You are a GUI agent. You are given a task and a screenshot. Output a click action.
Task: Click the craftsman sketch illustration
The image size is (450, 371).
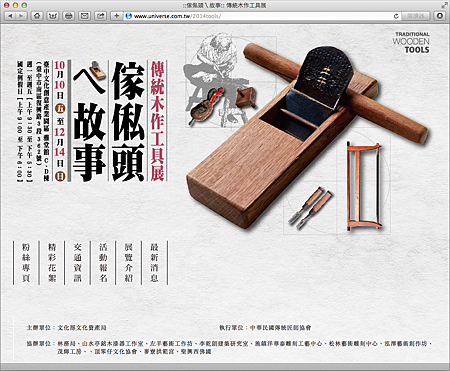click(x=217, y=80)
